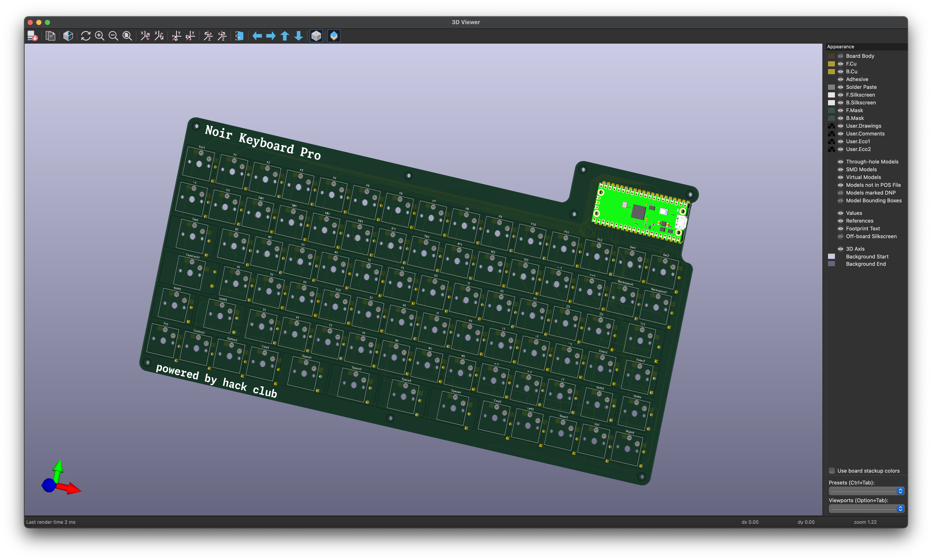Change Solder Paste color swatch
This screenshot has width=932, height=560.
pyautogui.click(x=831, y=87)
